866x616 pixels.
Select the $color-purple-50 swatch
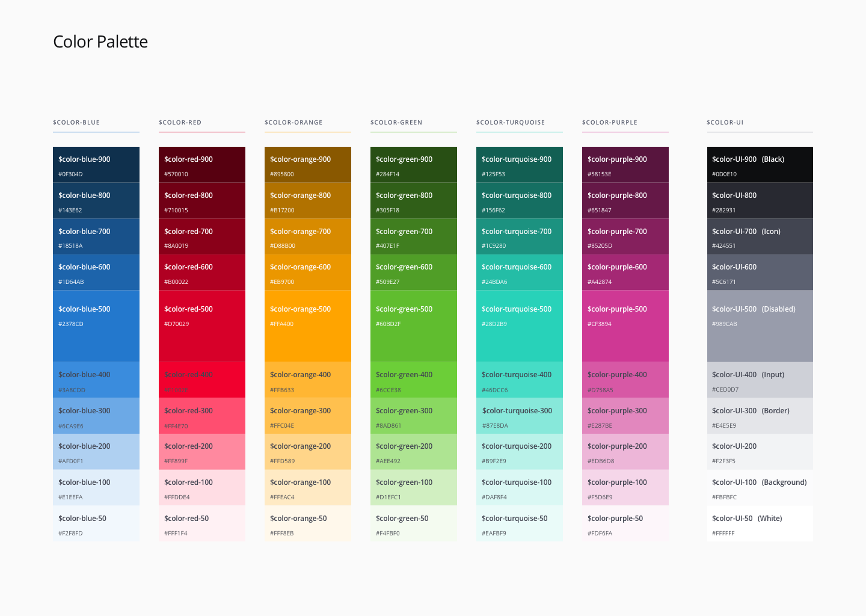point(625,523)
